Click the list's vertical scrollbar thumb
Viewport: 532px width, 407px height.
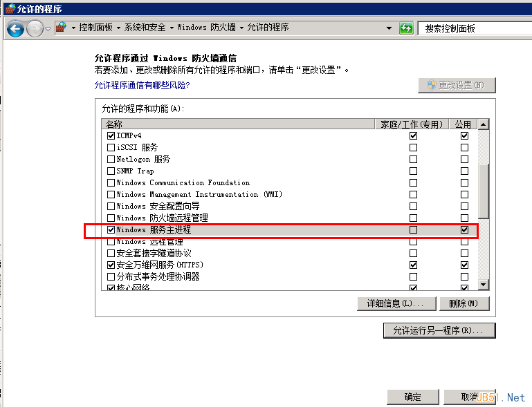(x=483, y=191)
